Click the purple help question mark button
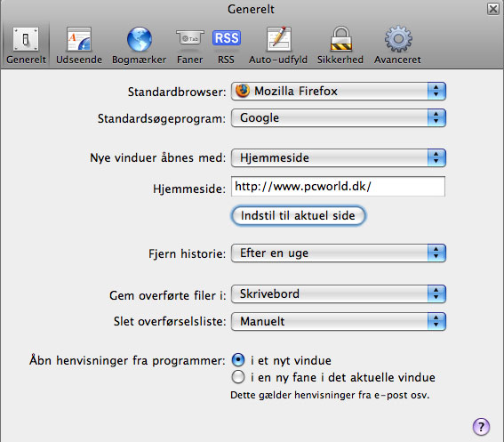The width and height of the screenshot is (504, 442). pyautogui.click(x=481, y=427)
